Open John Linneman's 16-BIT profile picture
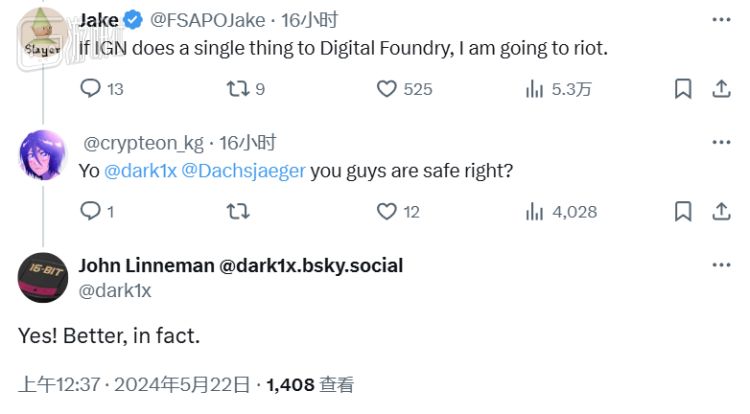 click(43, 278)
